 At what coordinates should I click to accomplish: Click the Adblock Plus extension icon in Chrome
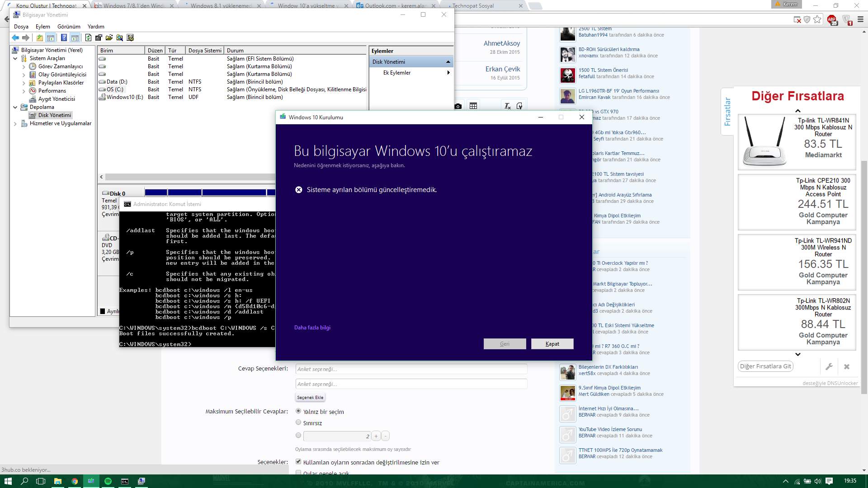832,19
